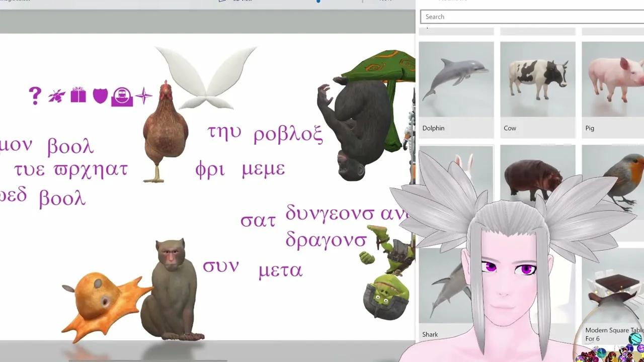Image resolution: width=644 pixels, height=362 pixels.
Task: Click the text 'συν' on canvas
Action: click(221, 266)
